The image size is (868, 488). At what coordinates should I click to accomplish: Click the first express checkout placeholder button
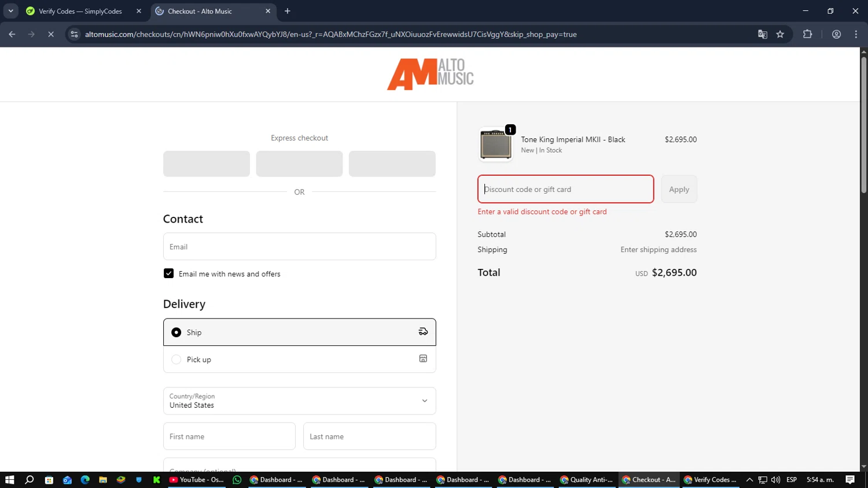point(207,164)
